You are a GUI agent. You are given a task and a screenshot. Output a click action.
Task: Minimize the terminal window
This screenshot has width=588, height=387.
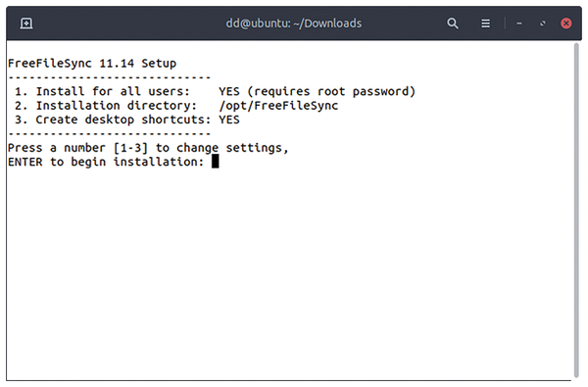(x=519, y=24)
